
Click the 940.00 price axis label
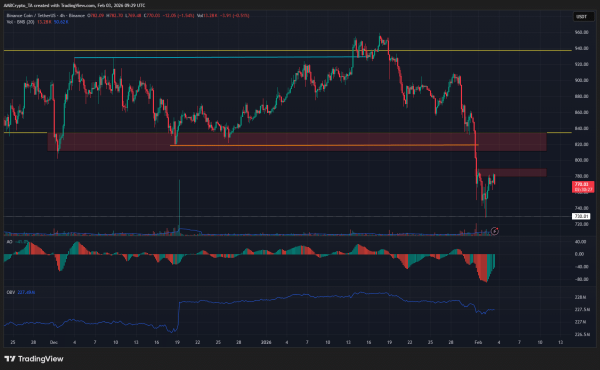click(581, 49)
